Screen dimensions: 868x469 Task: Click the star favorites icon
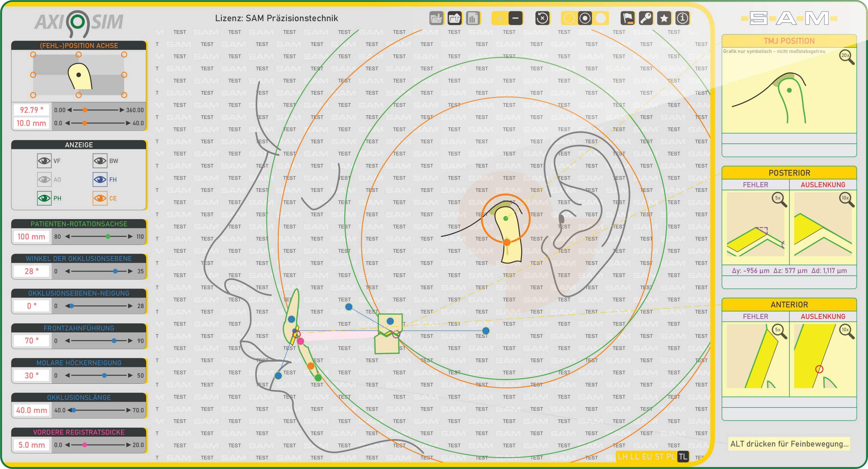click(664, 18)
